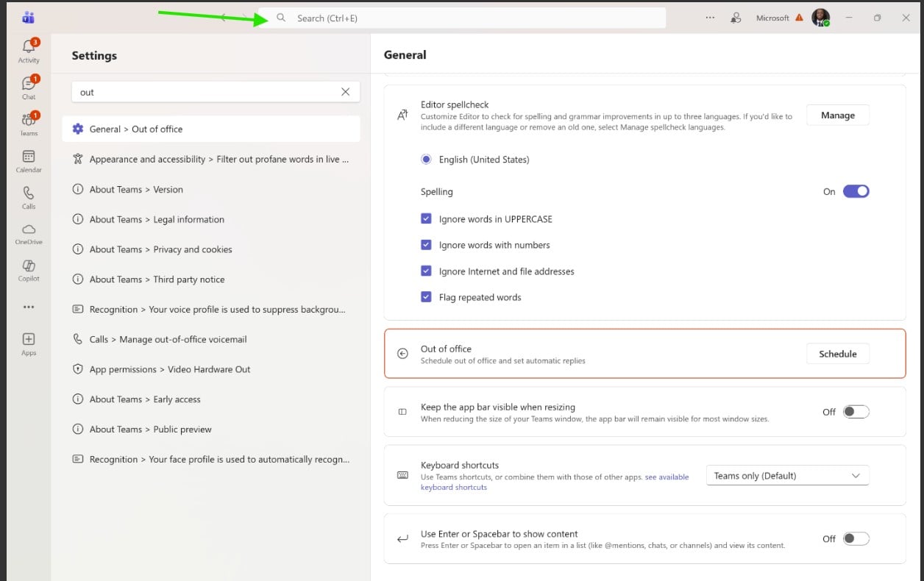Open the Calls icon
This screenshot has height=581, width=924.
pyautogui.click(x=29, y=196)
